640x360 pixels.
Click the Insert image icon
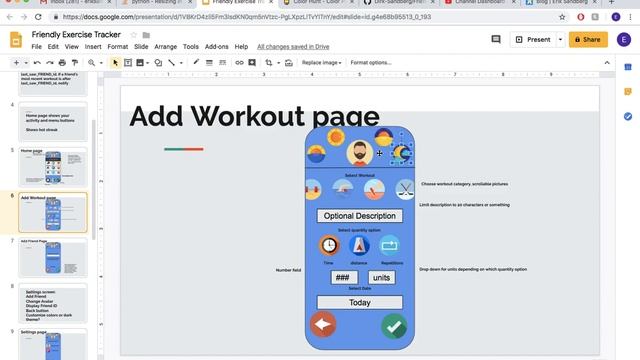(x=140, y=63)
